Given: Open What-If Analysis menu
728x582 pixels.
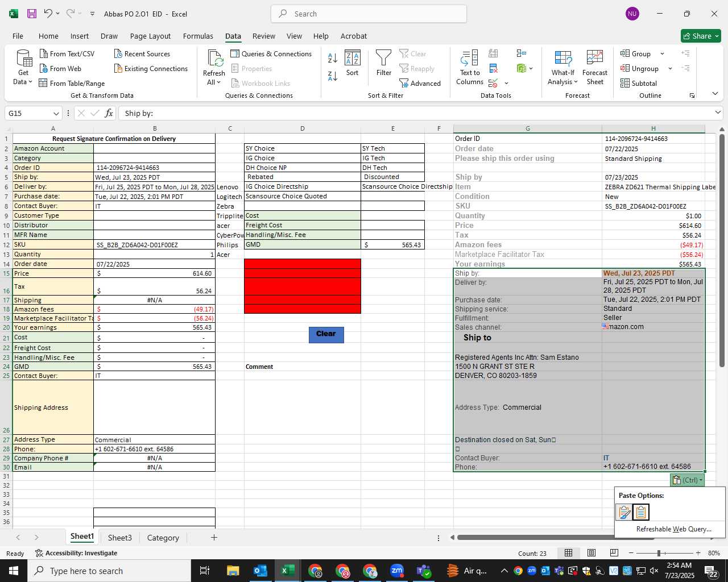Looking at the screenshot, I should [x=563, y=68].
